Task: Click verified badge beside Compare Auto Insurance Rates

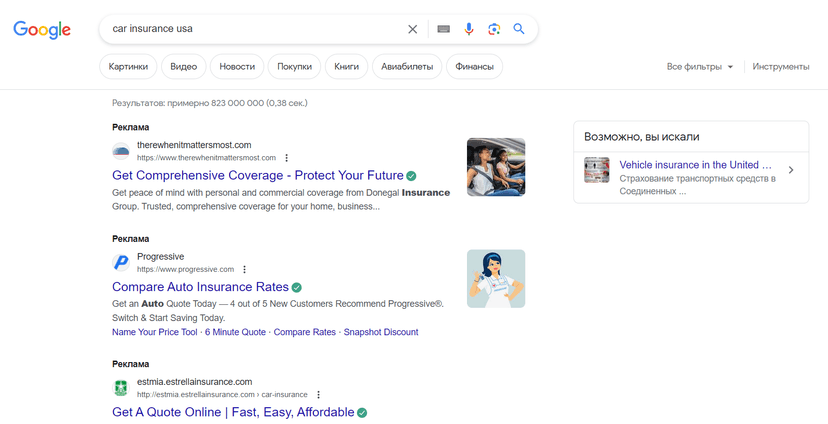Action: (297, 287)
